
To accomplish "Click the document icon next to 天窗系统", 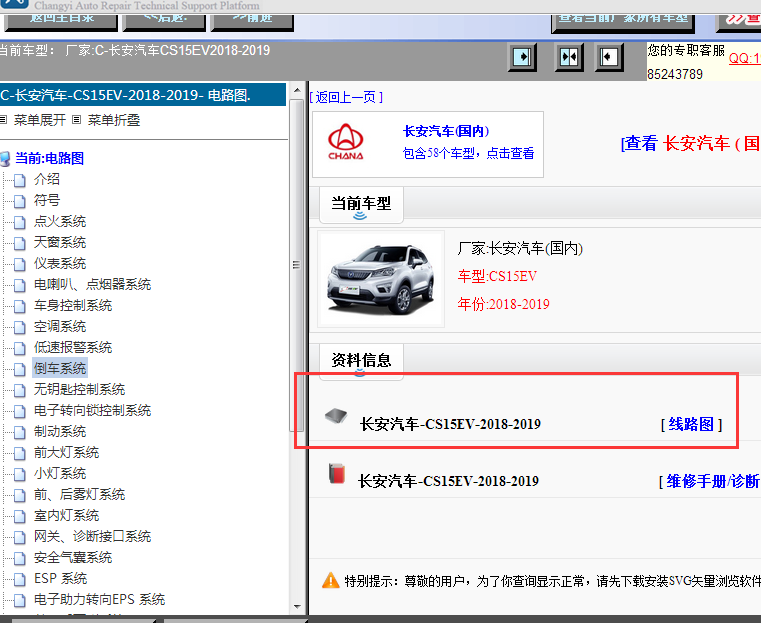I will 20,244.
